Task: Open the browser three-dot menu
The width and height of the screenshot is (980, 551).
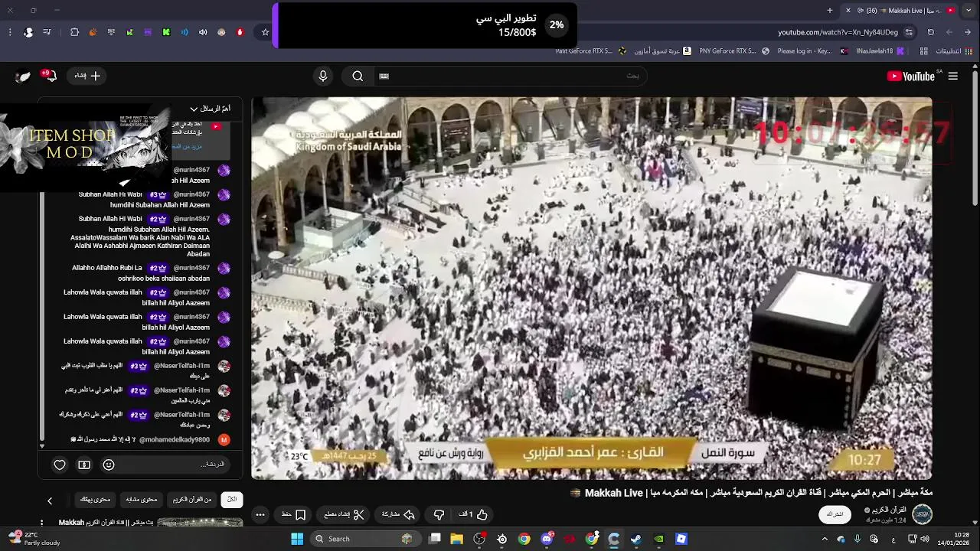Action: pos(10,32)
